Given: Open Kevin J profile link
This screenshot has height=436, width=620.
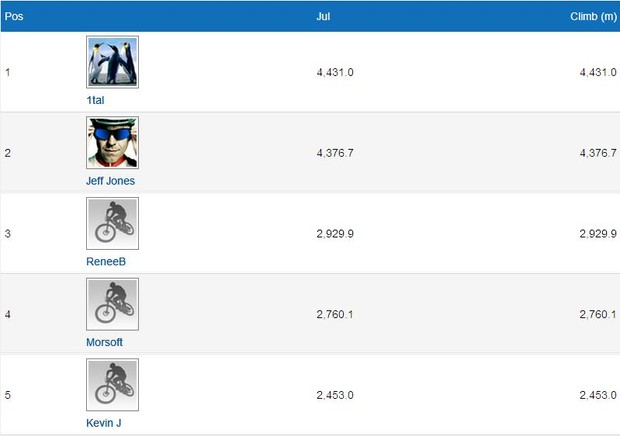Looking at the screenshot, I should (104, 423).
